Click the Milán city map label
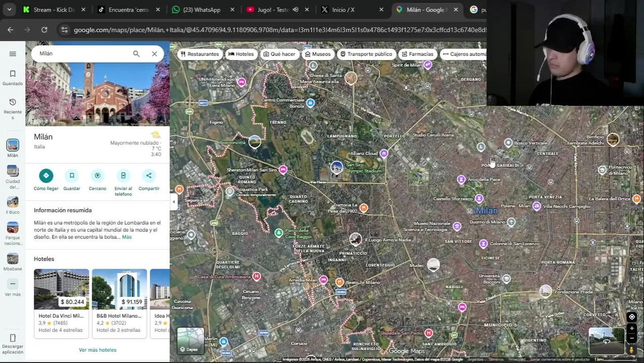This screenshot has width=644, height=363. click(486, 211)
